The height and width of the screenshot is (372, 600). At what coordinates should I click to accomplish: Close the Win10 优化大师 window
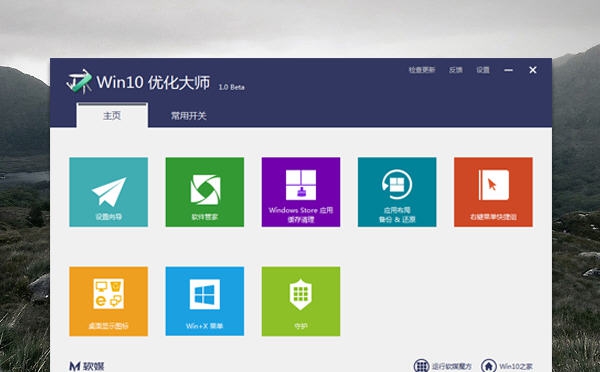pyautogui.click(x=533, y=70)
